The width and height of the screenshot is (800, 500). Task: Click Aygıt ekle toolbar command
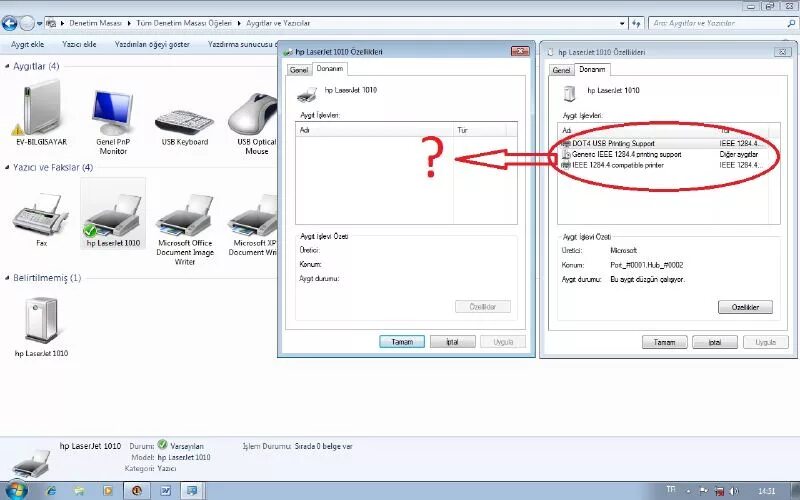(28, 44)
